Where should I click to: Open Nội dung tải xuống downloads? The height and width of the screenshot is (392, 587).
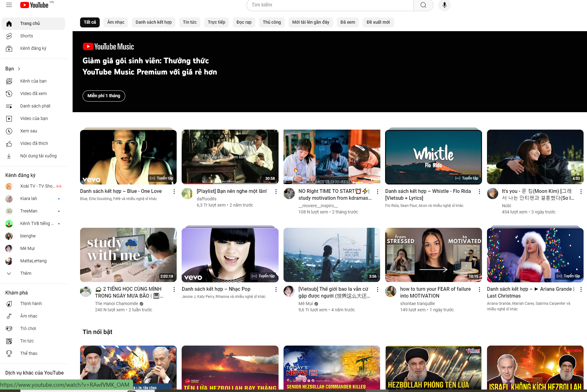[33, 156]
